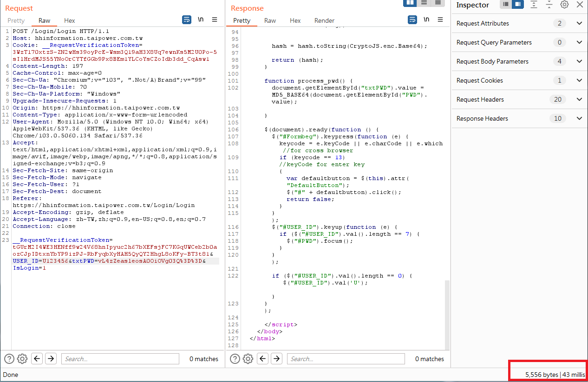Click '5,556 bytes | 43 millis' status text

[x=555, y=375]
